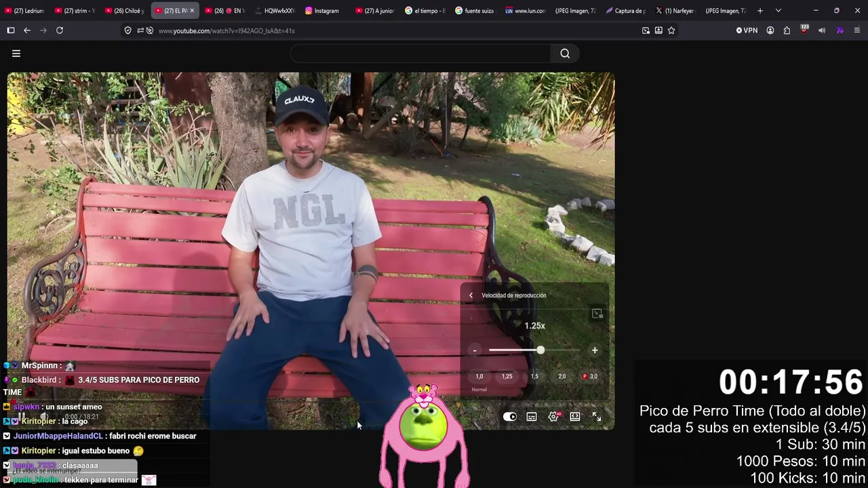Switch to the Captura de p tab
The height and width of the screenshot is (488, 868).
(x=626, y=11)
